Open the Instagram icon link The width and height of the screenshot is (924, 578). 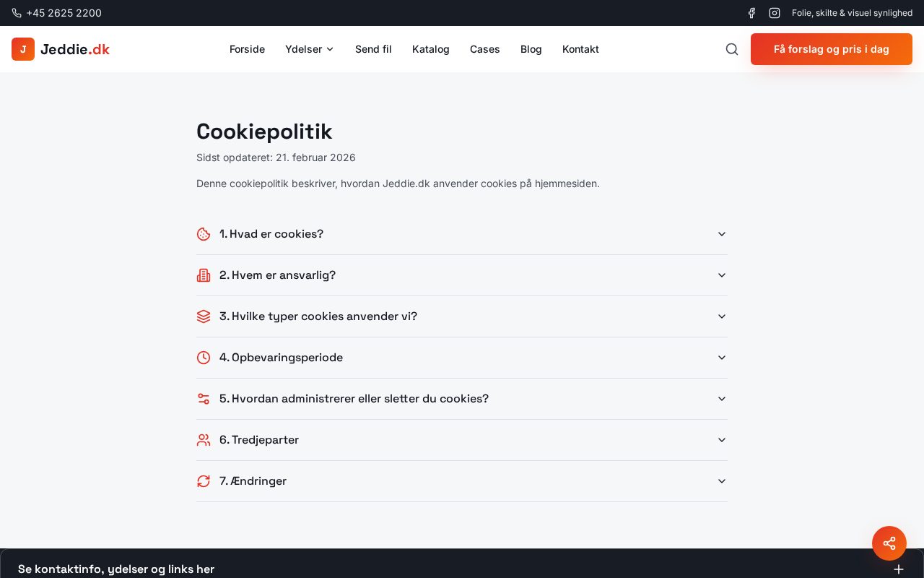(775, 13)
